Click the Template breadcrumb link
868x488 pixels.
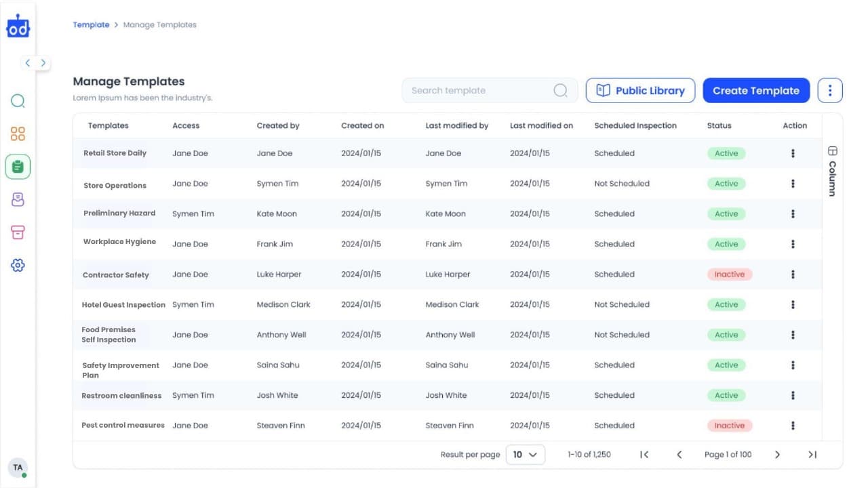click(91, 25)
